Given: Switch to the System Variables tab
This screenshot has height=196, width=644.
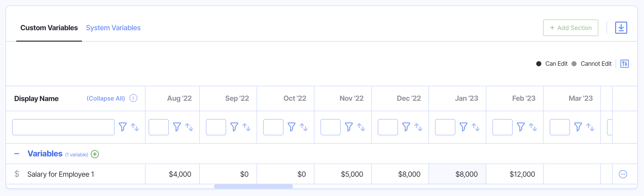Looking at the screenshot, I should click(x=113, y=28).
